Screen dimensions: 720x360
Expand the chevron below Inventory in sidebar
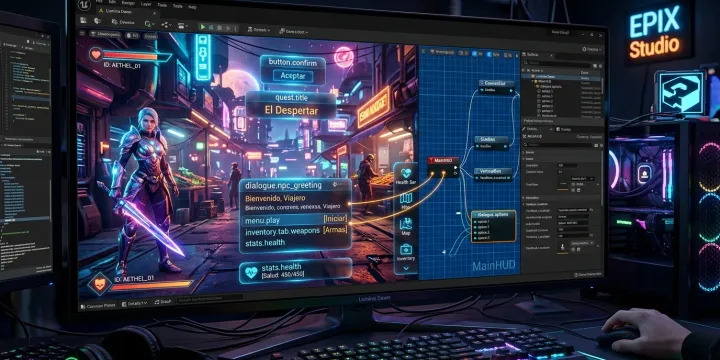(x=406, y=267)
